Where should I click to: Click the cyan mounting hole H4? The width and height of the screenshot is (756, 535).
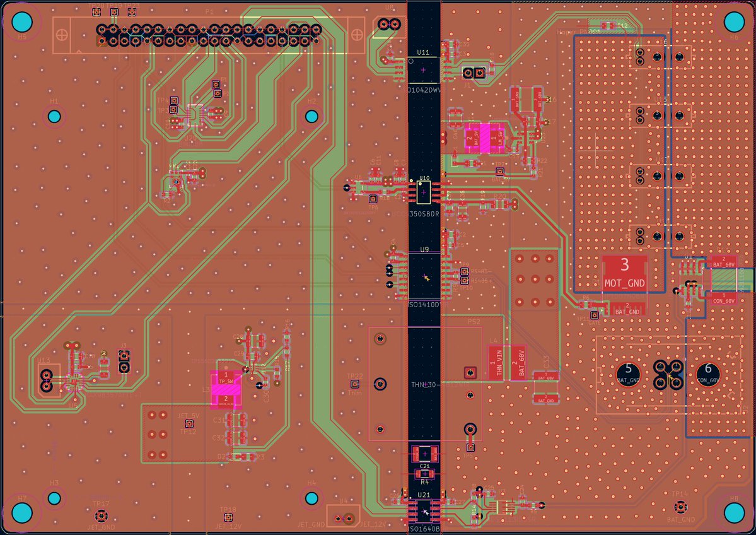click(x=313, y=498)
